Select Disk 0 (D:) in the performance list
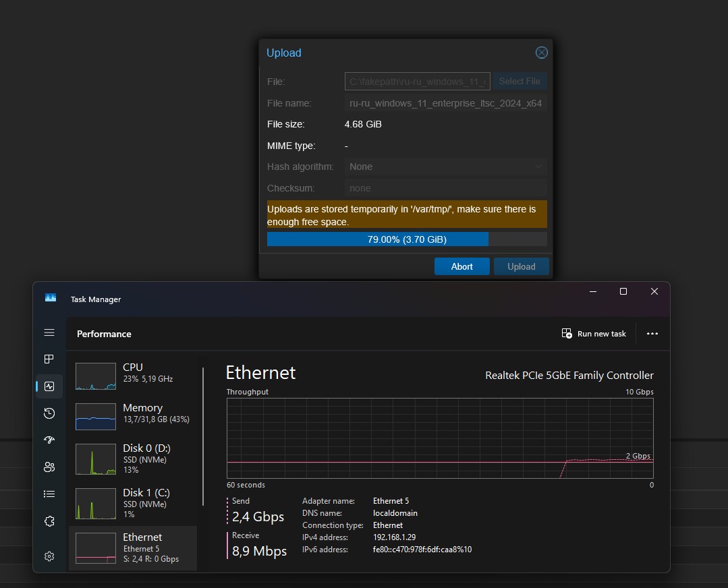The width and height of the screenshot is (728, 588). (133, 459)
